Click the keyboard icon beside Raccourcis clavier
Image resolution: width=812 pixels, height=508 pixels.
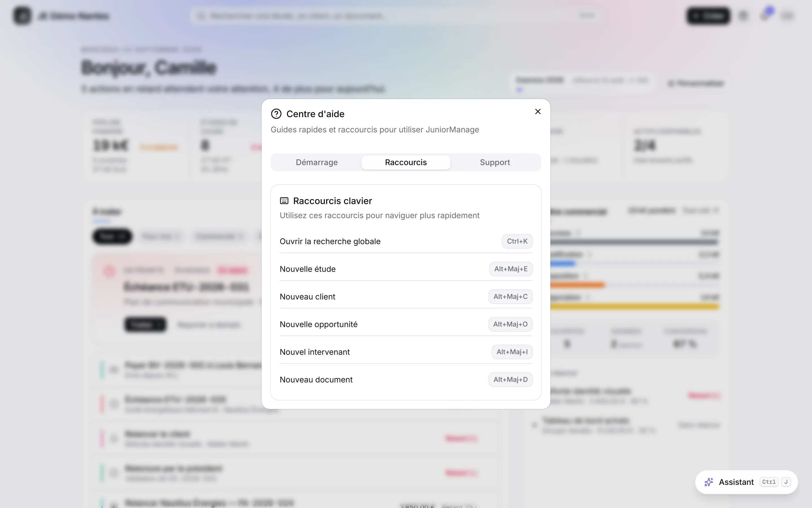pyautogui.click(x=284, y=201)
